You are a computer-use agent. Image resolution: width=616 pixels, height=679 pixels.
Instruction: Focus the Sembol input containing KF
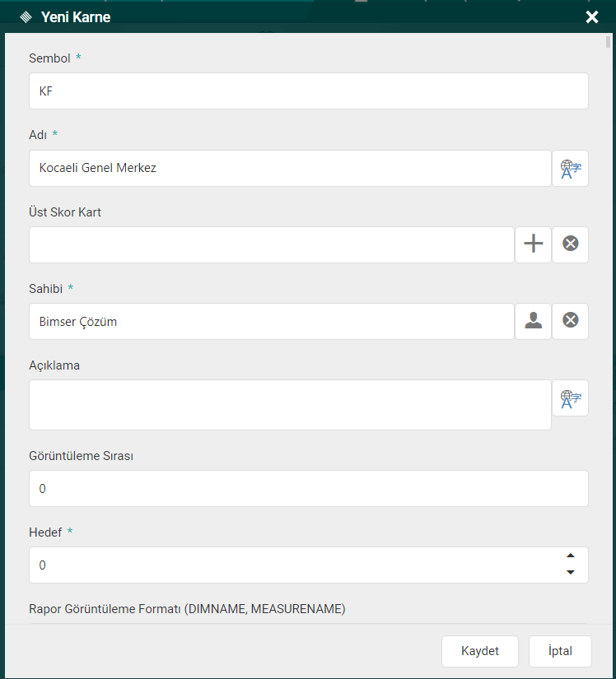click(x=308, y=91)
